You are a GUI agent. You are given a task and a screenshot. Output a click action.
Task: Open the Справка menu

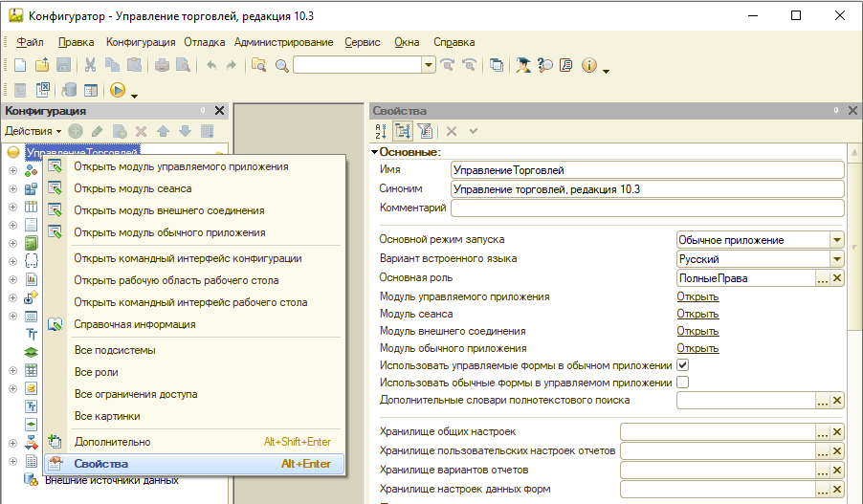tap(454, 42)
